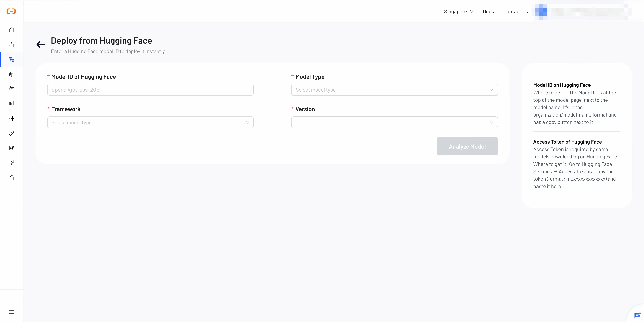Click the orange Alibaba Cloud logo
This screenshot has width=644, height=322.
coord(11,11)
